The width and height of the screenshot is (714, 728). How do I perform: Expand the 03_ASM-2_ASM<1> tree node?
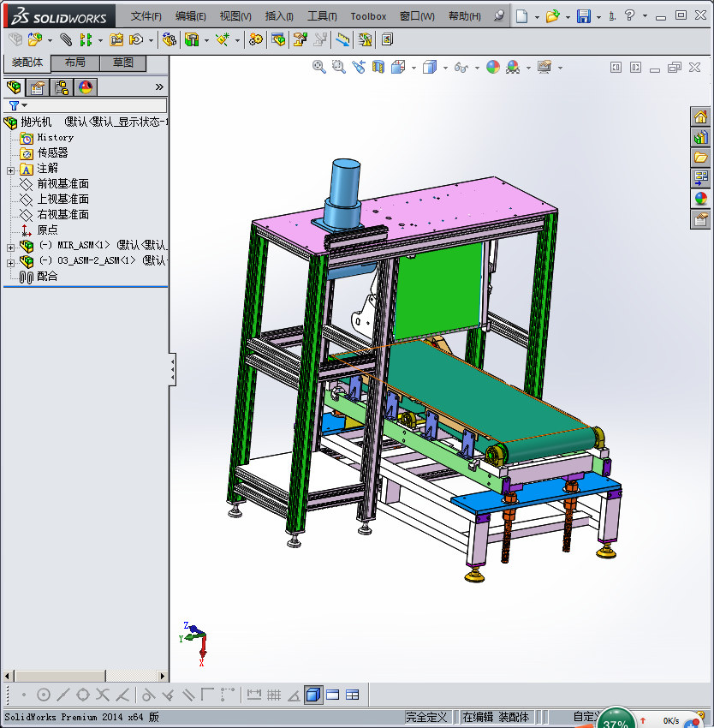(10, 263)
